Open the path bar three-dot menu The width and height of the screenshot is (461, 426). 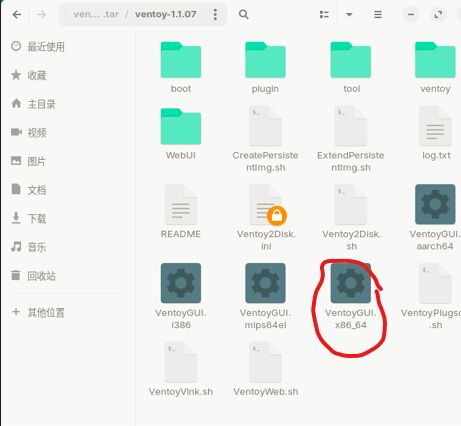215,14
